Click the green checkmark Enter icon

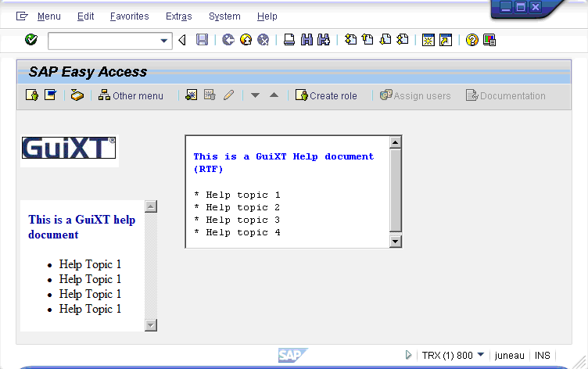tap(31, 39)
